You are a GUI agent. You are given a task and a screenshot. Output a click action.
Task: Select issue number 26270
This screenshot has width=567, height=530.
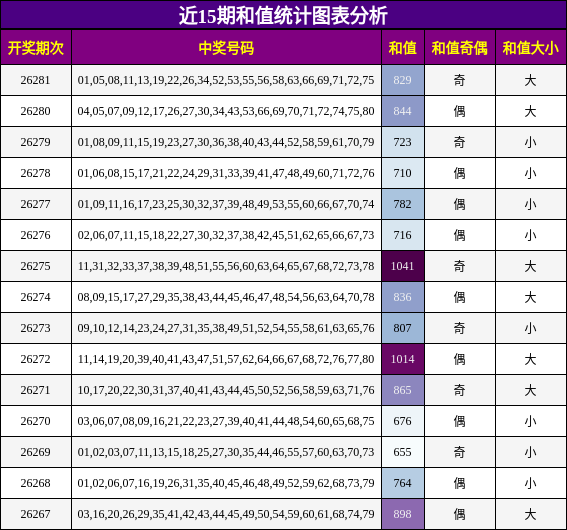coord(35,421)
